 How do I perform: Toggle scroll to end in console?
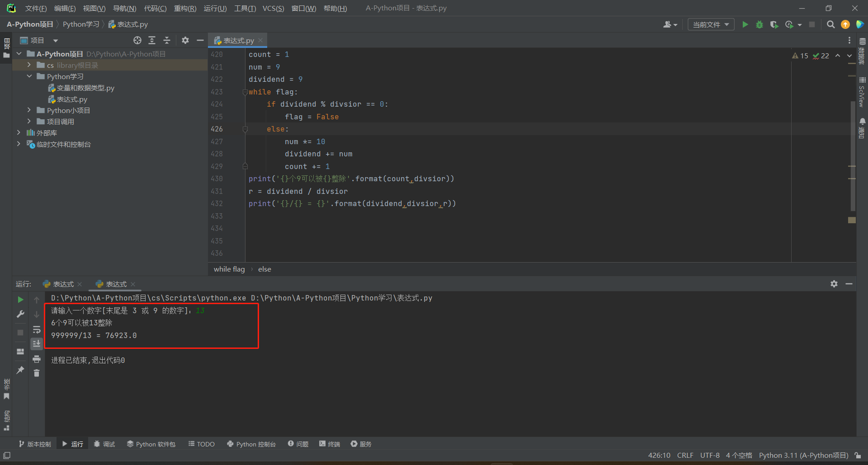pyautogui.click(x=37, y=344)
